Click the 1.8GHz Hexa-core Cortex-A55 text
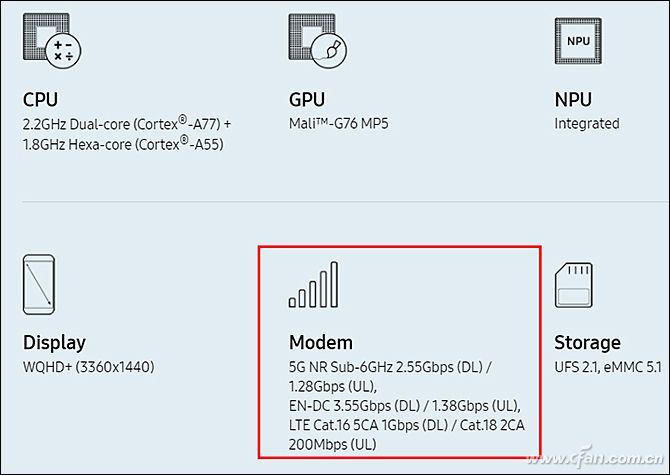The image size is (670, 475). click(x=122, y=144)
